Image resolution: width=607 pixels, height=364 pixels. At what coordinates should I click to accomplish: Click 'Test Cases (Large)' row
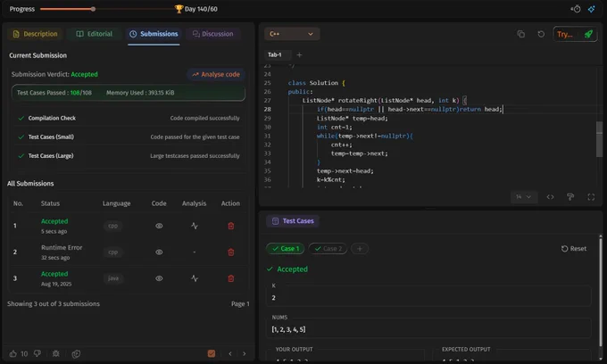[129, 156]
